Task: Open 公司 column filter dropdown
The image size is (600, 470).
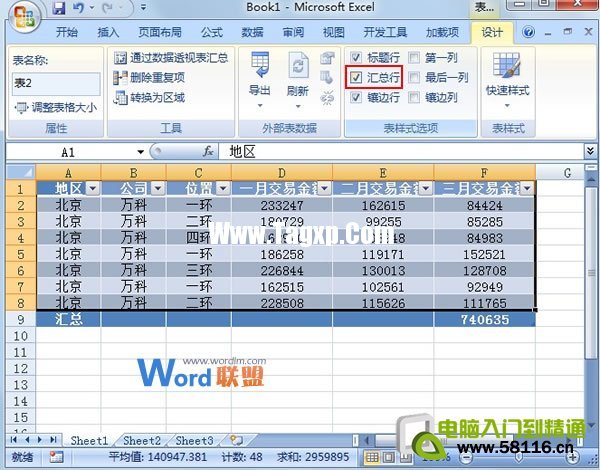Action: (158, 188)
